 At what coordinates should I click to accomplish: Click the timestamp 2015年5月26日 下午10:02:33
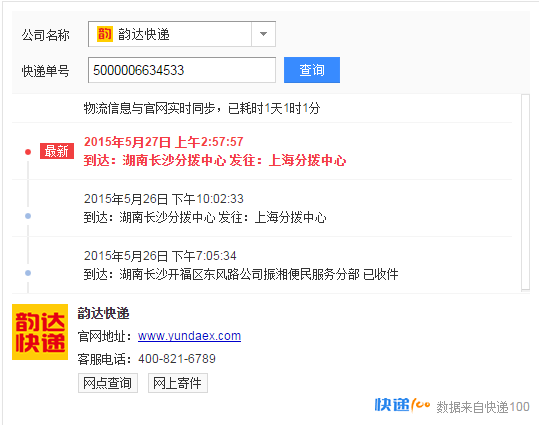pos(164,199)
